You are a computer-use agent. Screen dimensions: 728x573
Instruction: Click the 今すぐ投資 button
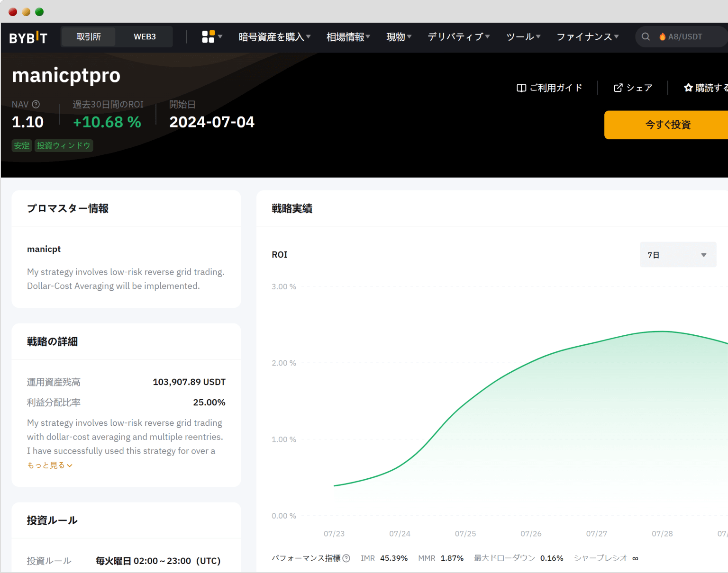(x=666, y=125)
